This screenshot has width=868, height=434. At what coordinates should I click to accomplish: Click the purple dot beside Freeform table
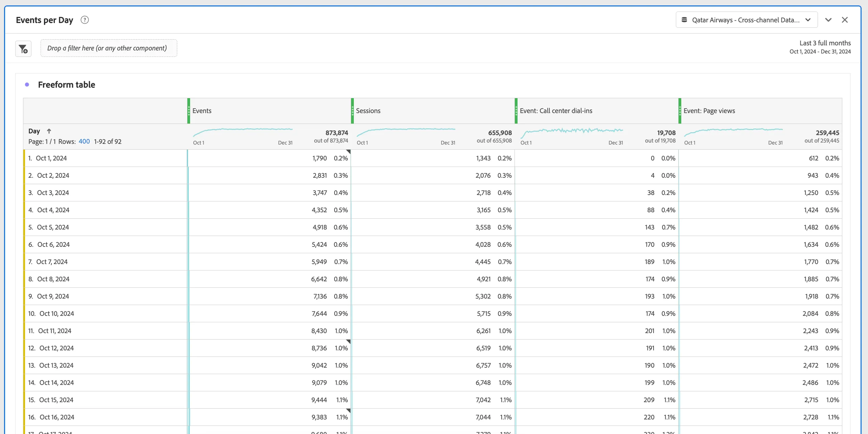(x=27, y=85)
